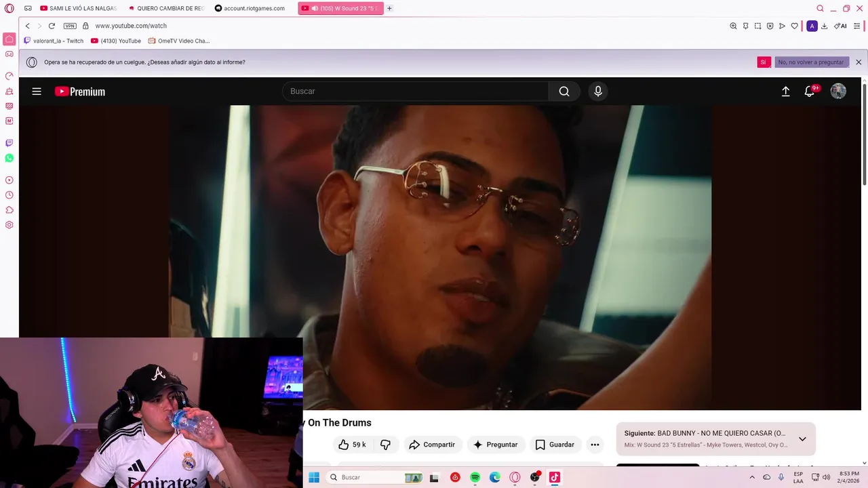
Task: Go back to the previous page
Action: pos(27,26)
